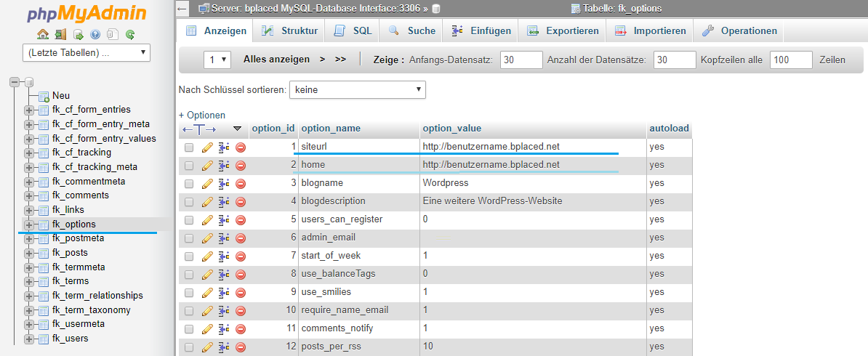Click the + Optionen link
Screen dimensions: 868x356
202,115
